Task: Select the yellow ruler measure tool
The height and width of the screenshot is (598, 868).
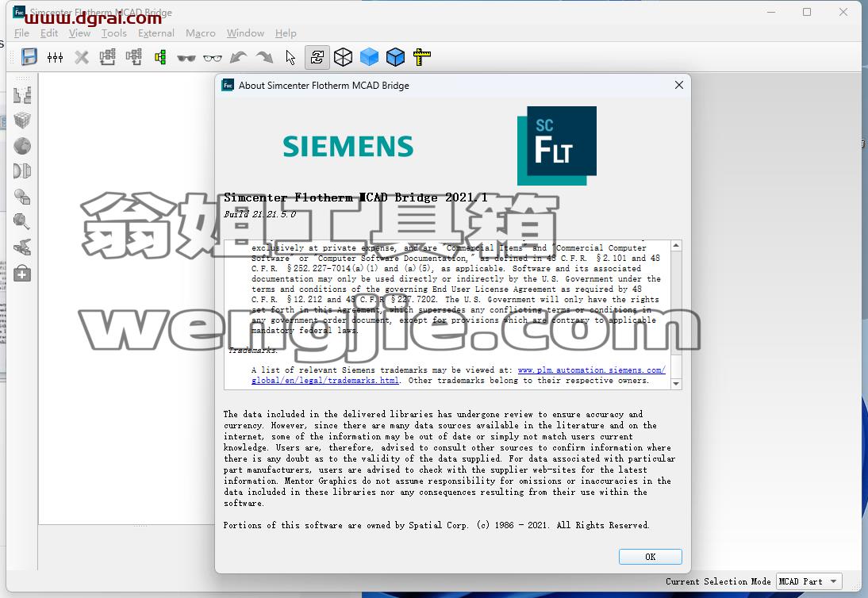Action: coord(422,57)
